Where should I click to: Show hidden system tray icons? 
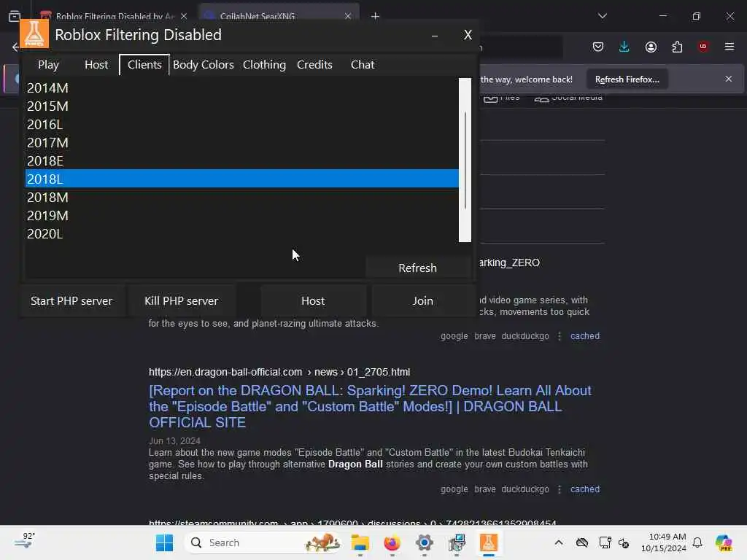click(559, 542)
